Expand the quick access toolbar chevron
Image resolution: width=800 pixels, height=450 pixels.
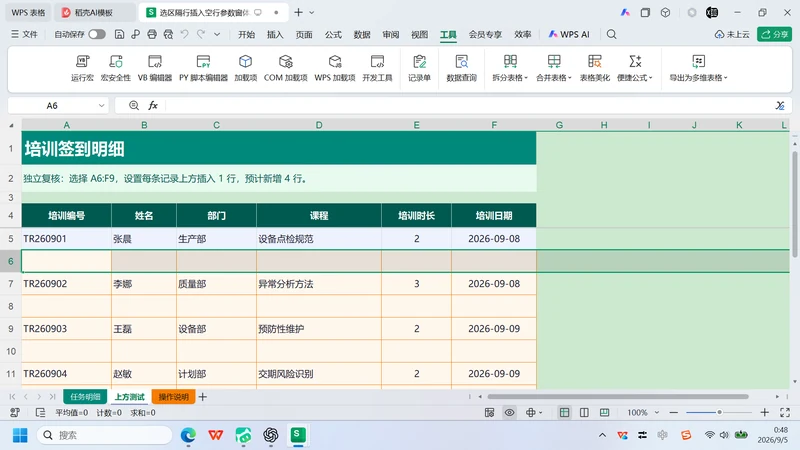[x=217, y=34]
